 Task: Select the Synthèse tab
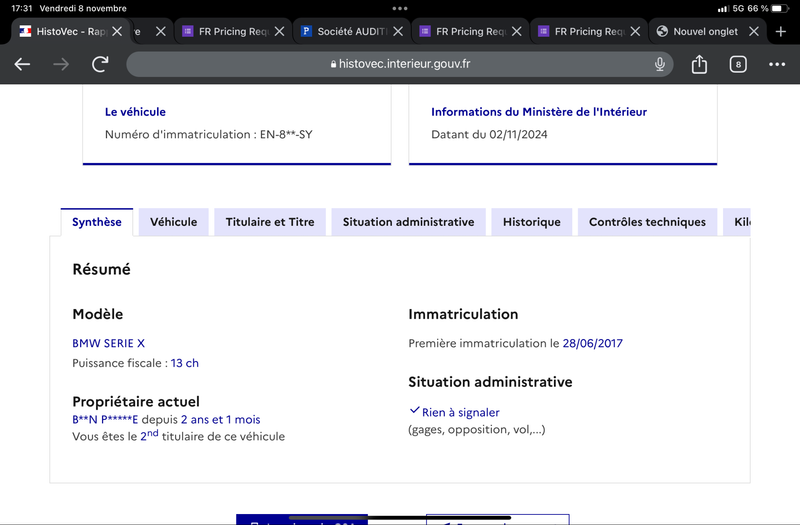97,222
